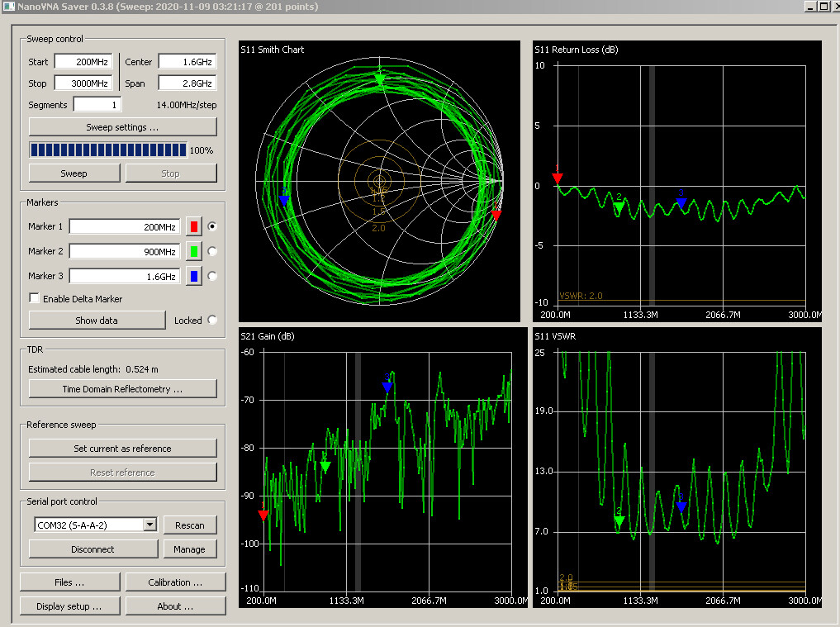Edit the Start frequency field
This screenshot has width=840, height=627.
coord(83,62)
